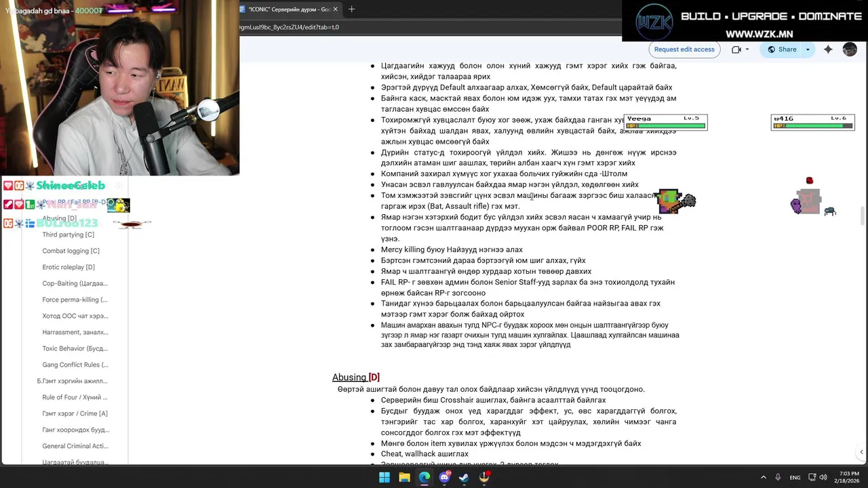The height and width of the screenshot is (488, 868).
Task: Open a new browser tab
Action: click(351, 9)
